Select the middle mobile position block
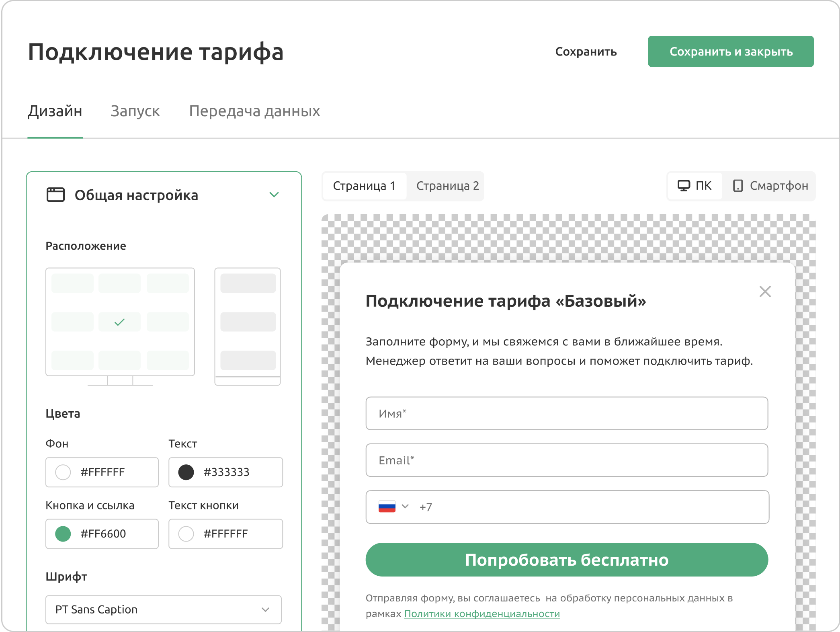840x632 pixels. tap(248, 322)
